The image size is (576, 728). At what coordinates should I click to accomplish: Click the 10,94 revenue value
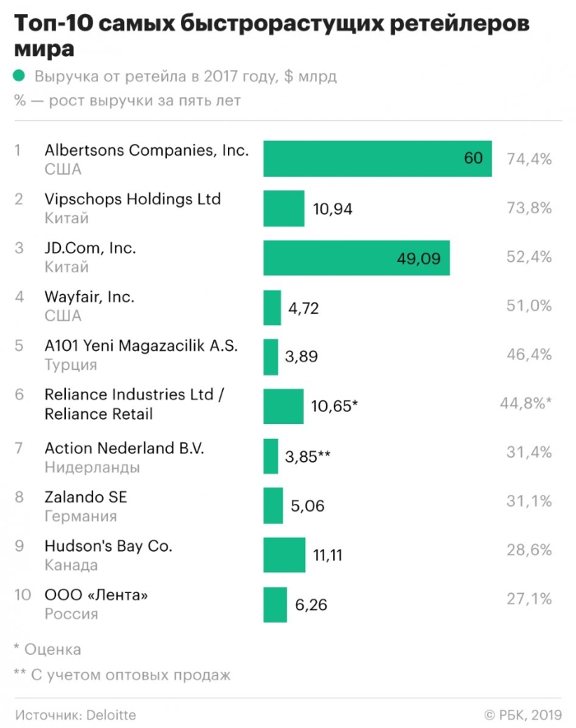click(332, 209)
